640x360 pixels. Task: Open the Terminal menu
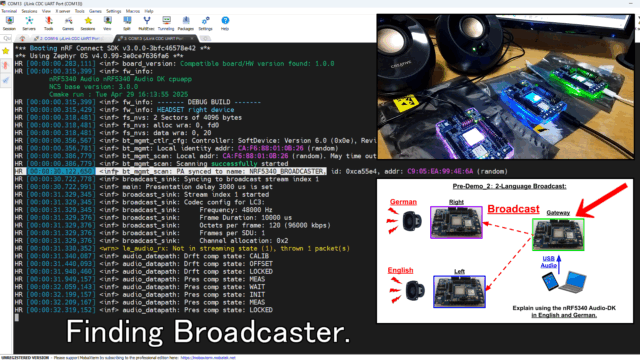point(9,11)
